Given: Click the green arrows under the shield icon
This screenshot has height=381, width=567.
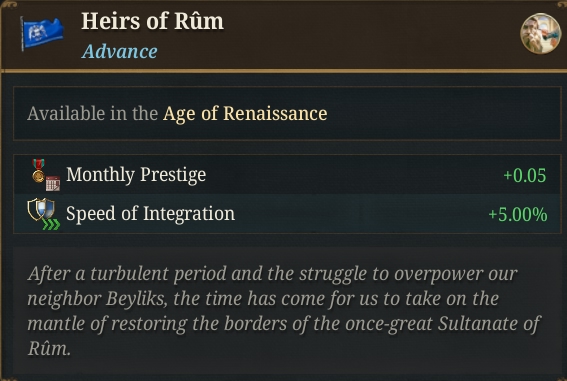Looking at the screenshot, I should [x=51, y=225].
